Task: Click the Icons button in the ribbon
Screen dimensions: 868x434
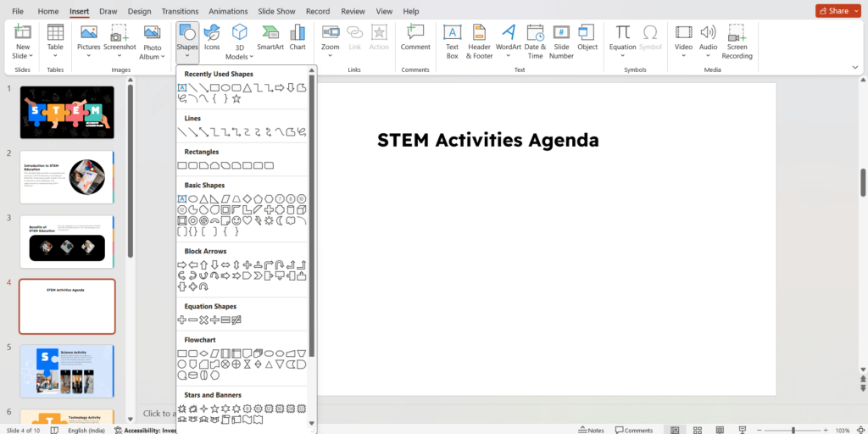Action: (x=212, y=38)
